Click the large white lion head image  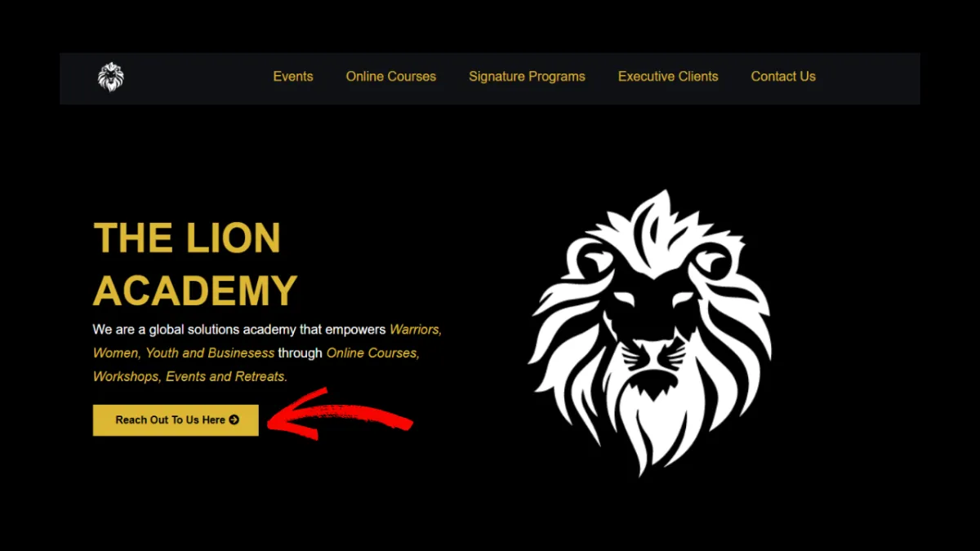click(x=650, y=333)
